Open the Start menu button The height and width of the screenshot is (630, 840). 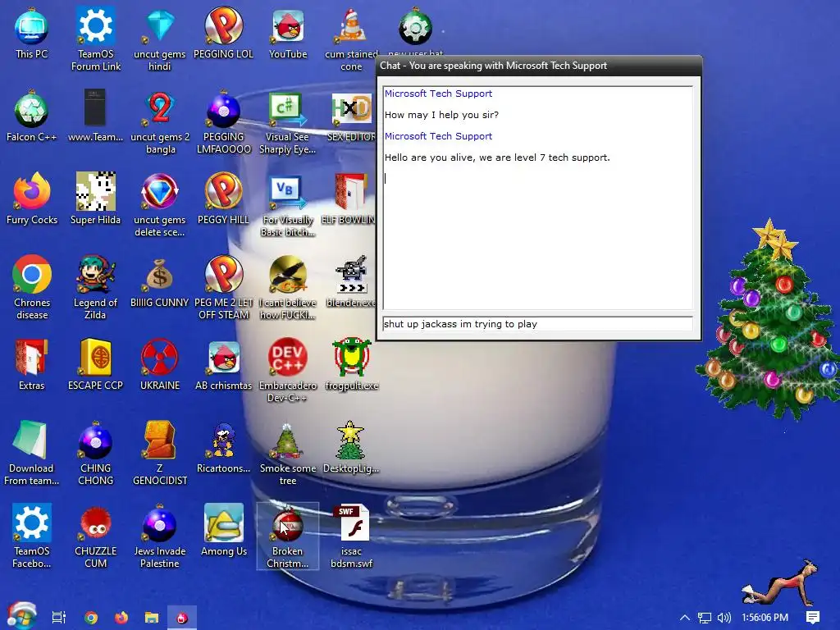(x=21, y=616)
